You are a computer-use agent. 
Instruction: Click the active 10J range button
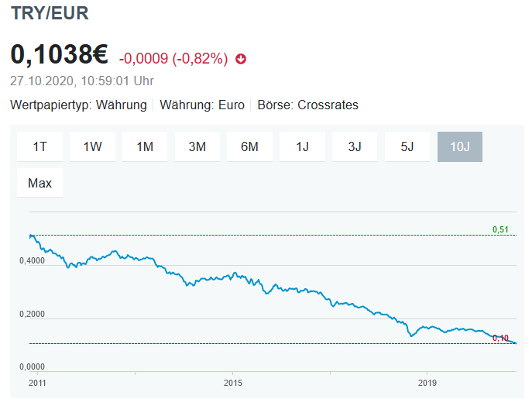click(460, 146)
